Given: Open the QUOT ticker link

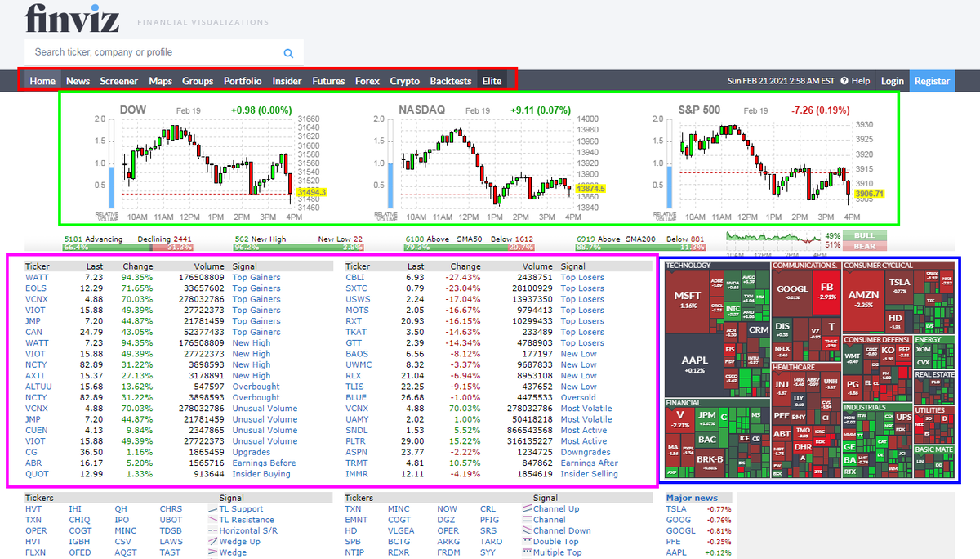Looking at the screenshot, I should click(x=37, y=474).
